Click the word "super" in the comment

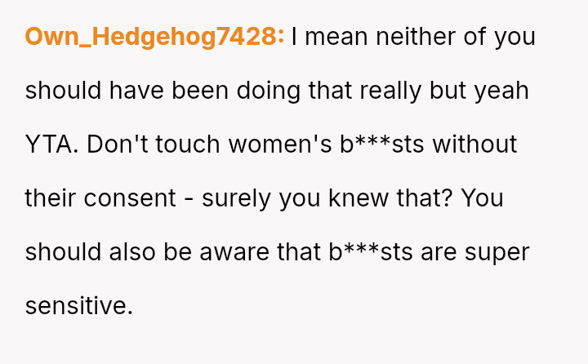click(x=497, y=252)
